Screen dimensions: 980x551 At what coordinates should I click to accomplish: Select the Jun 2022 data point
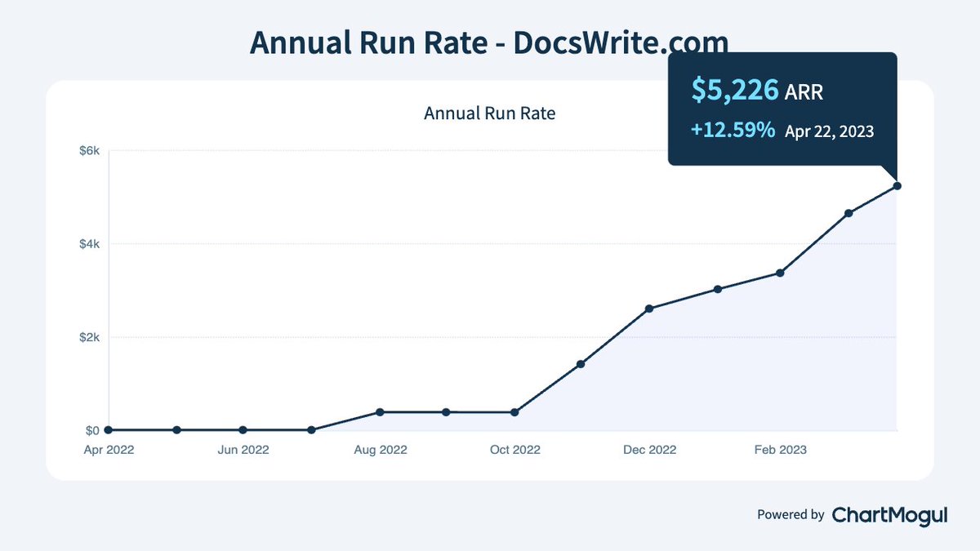242,429
